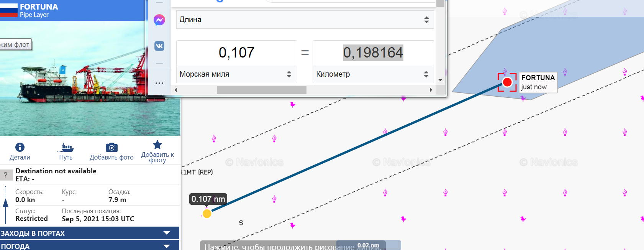Click the question mark destination icon

tap(6, 175)
